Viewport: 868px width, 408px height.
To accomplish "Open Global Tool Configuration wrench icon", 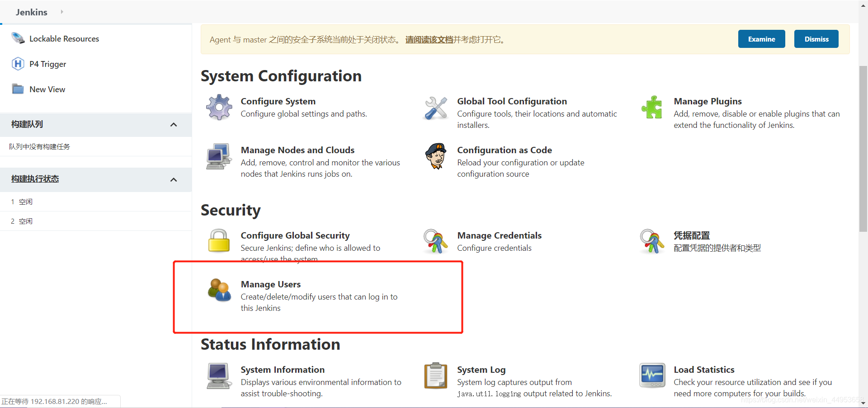I will click(x=436, y=108).
